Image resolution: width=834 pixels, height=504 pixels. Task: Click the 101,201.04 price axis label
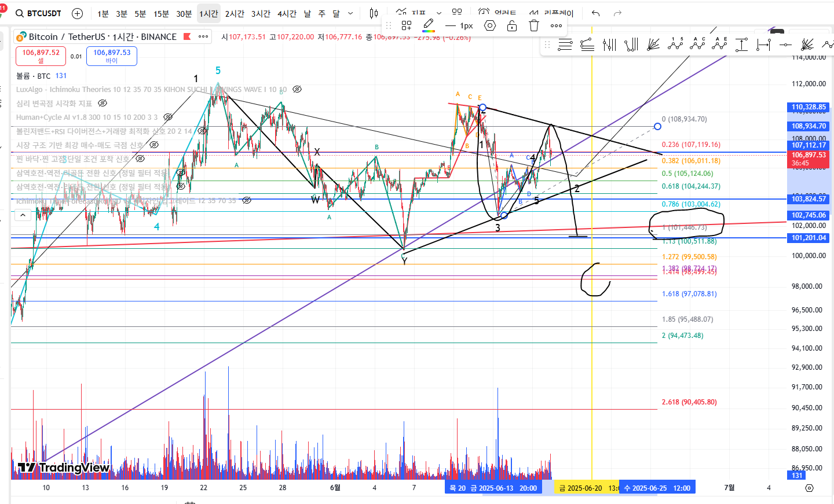809,238
